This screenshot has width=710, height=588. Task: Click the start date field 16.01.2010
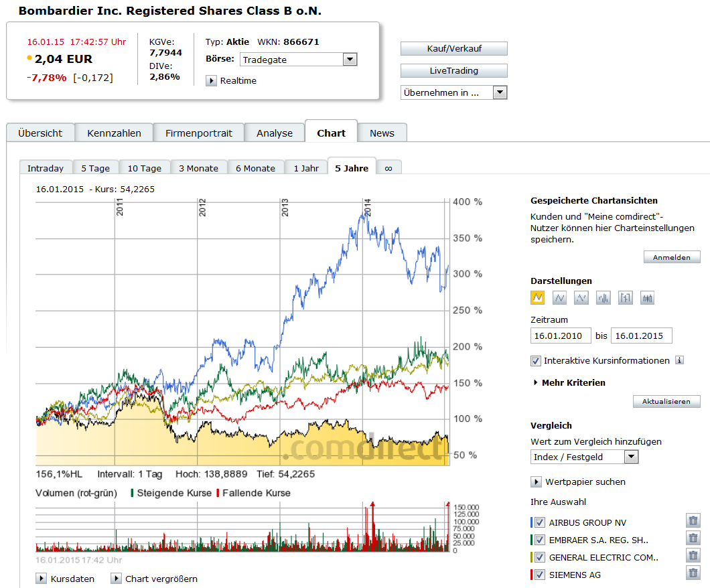[x=561, y=336]
